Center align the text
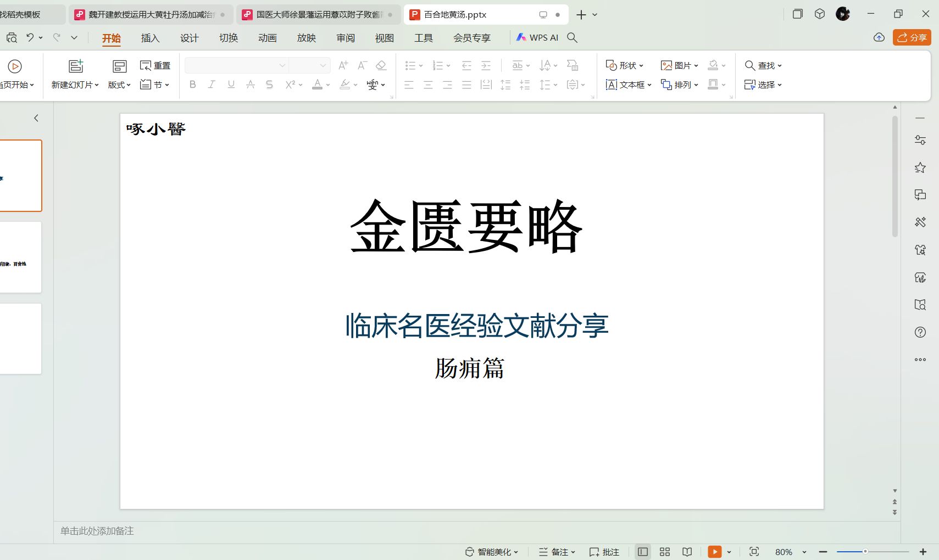The image size is (939, 560). (x=428, y=85)
